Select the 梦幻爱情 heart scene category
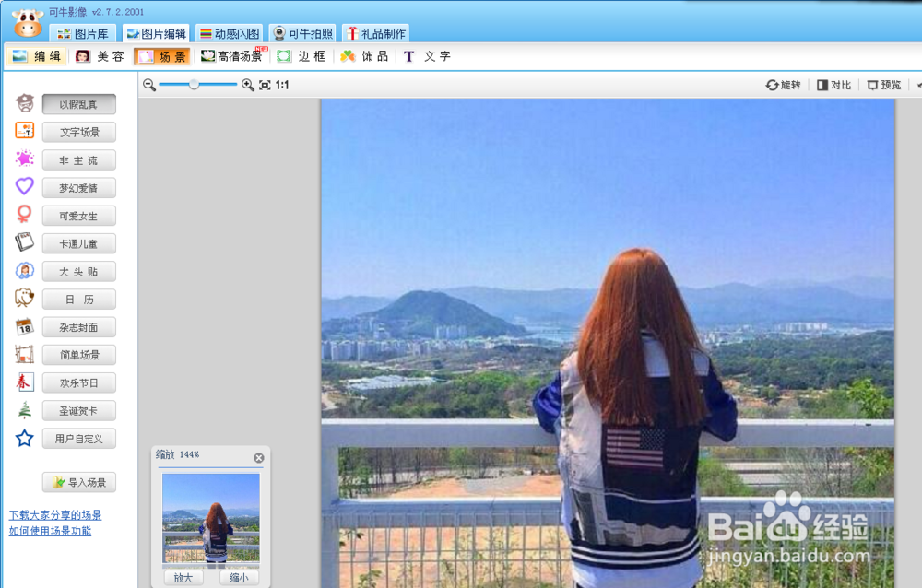The image size is (922, 588). 79,188
